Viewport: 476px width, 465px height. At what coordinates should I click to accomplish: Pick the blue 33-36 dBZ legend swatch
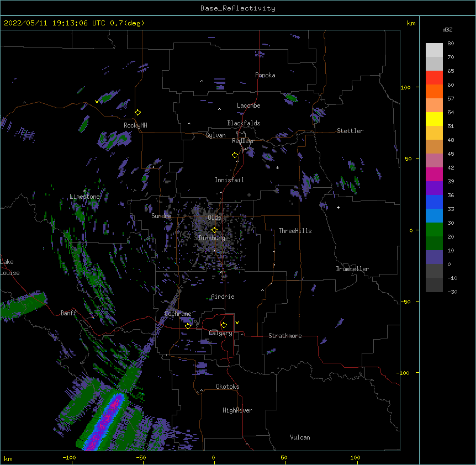coord(434,202)
